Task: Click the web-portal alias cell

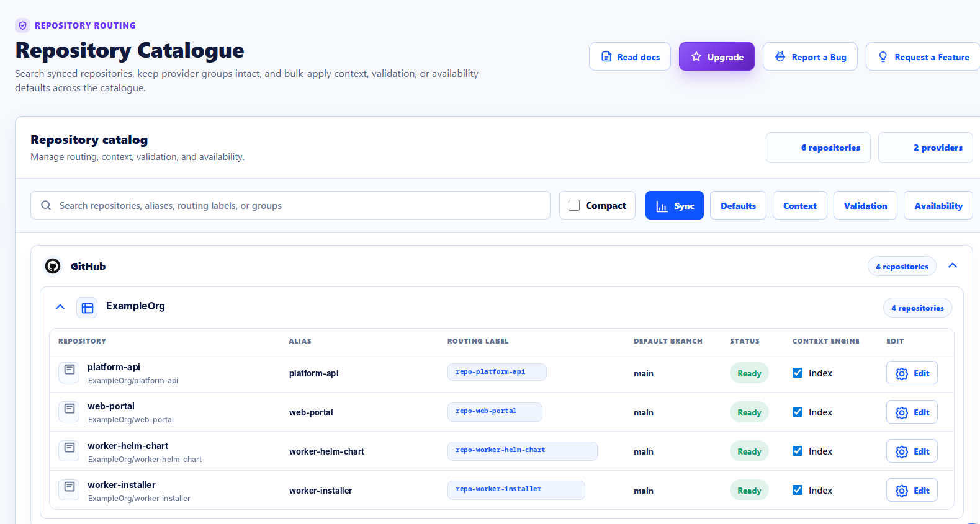Action: [x=311, y=412]
